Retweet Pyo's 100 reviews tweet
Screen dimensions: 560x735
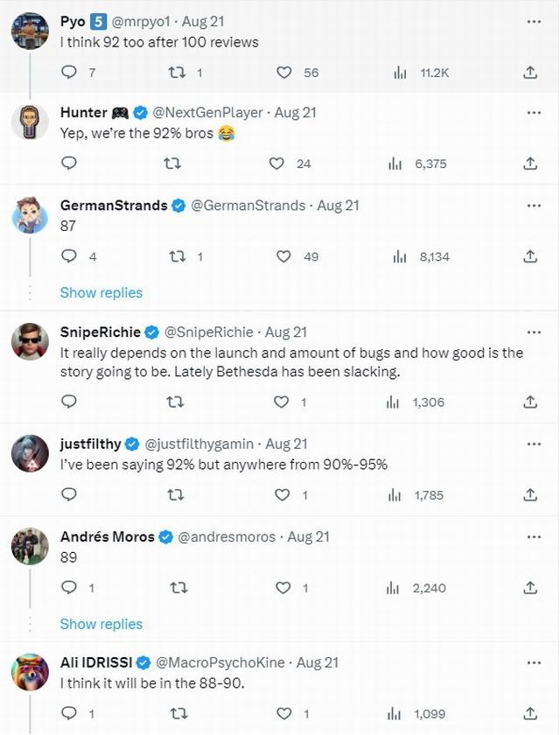pos(177,72)
